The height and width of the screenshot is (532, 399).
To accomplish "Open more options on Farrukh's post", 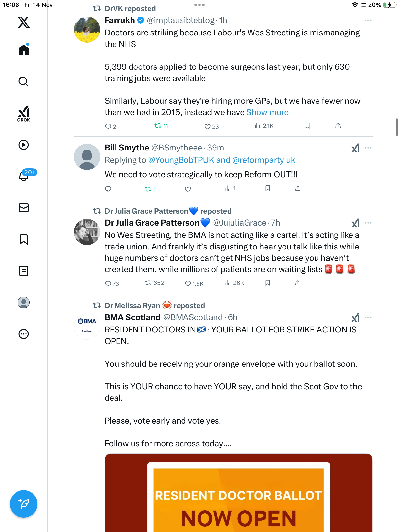I will point(368,20).
